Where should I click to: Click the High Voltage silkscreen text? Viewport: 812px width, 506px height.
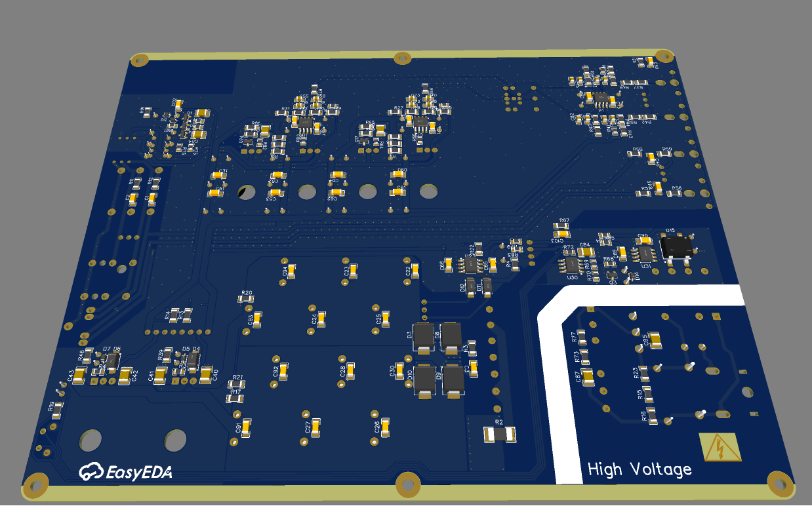click(639, 469)
